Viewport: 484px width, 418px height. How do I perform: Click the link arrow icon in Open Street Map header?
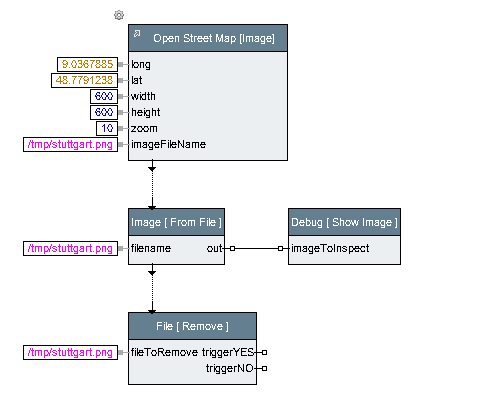point(137,33)
